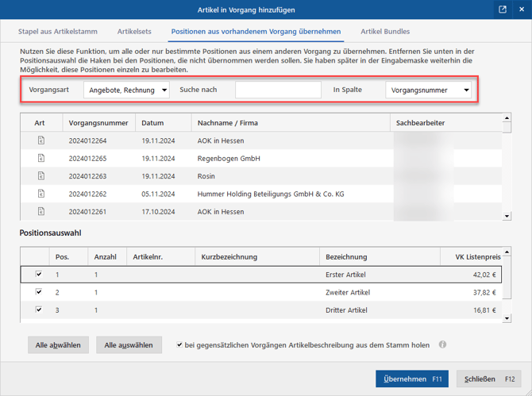532x396 pixels.
Task: Uncheck position 2 Zweiter Artikel
Action: tap(39, 291)
